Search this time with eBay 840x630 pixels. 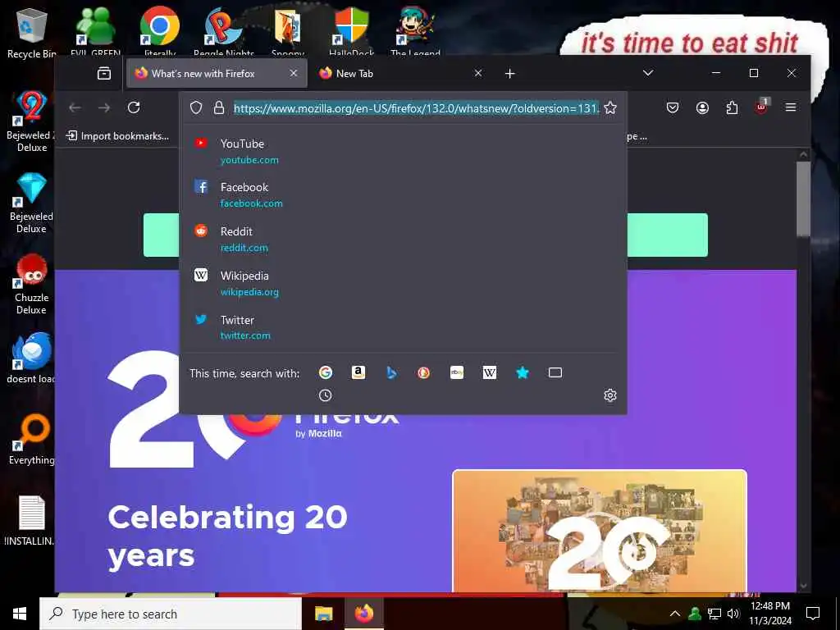(x=457, y=372)
